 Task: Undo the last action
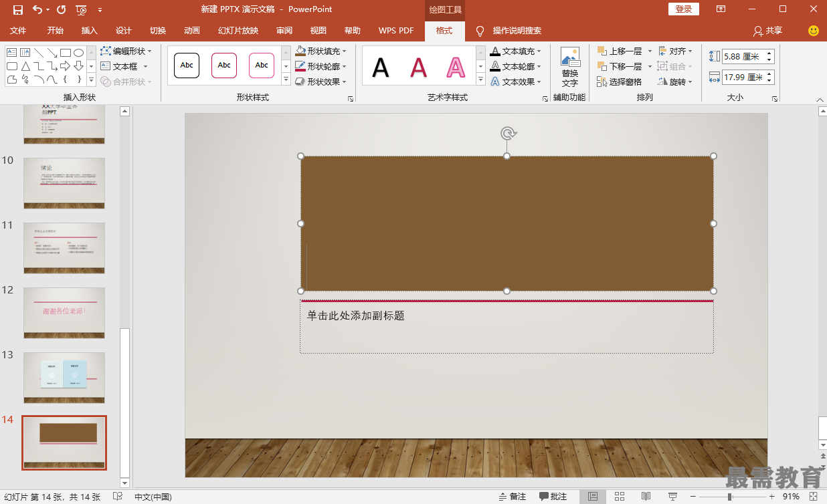[x=37, y=9]
